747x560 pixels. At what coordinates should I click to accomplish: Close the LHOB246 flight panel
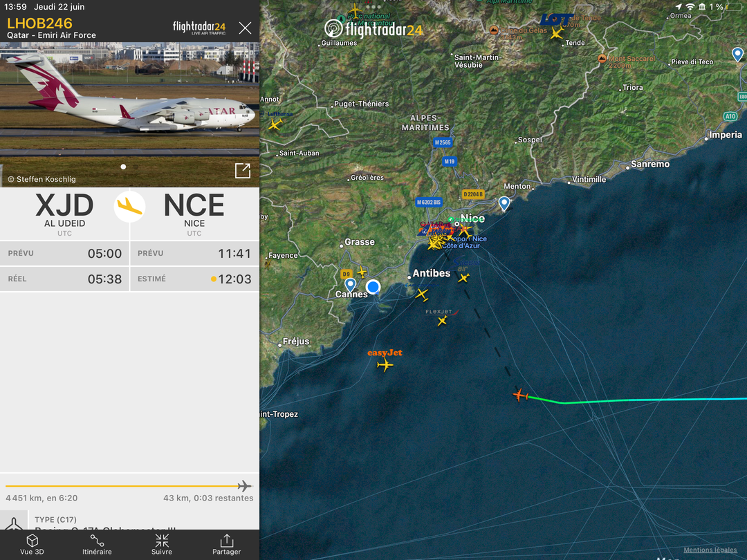tap(245, 28)
